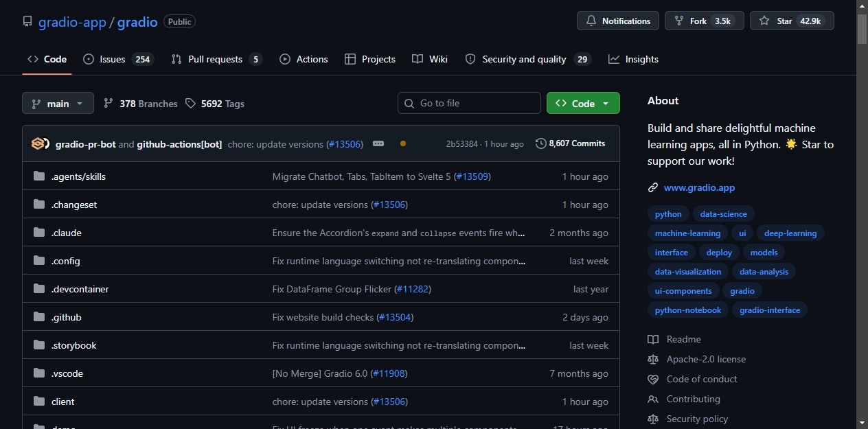Check the orange commit status dot
Image resolution: width=868 pixels, height=429 pixels.
403,143
